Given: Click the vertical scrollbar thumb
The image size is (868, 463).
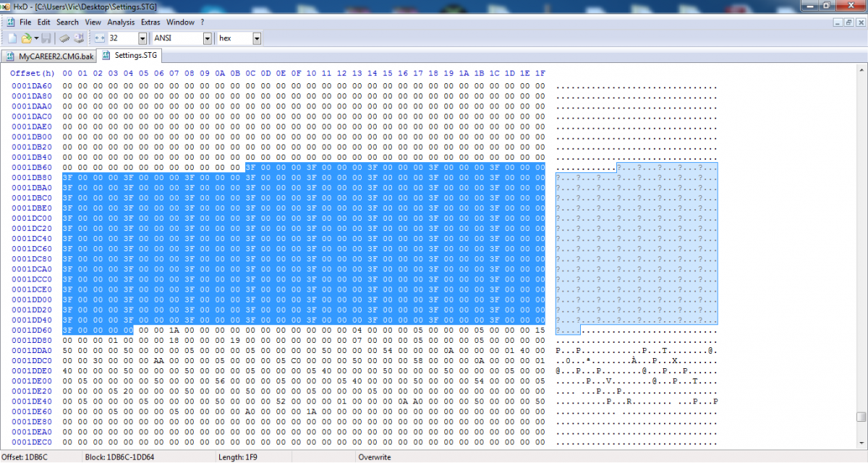Looking at the screenshot, I should pos(861,417).
